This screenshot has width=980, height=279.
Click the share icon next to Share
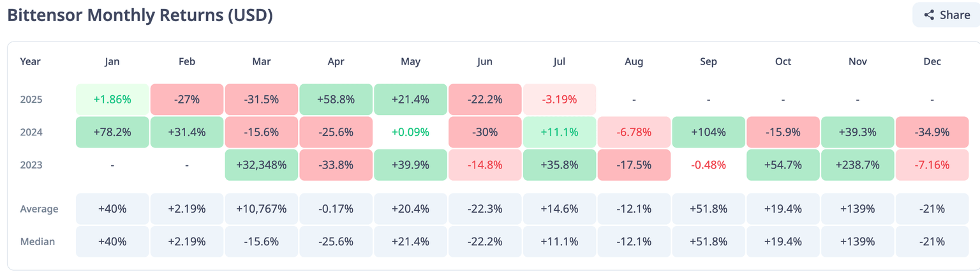929,15
